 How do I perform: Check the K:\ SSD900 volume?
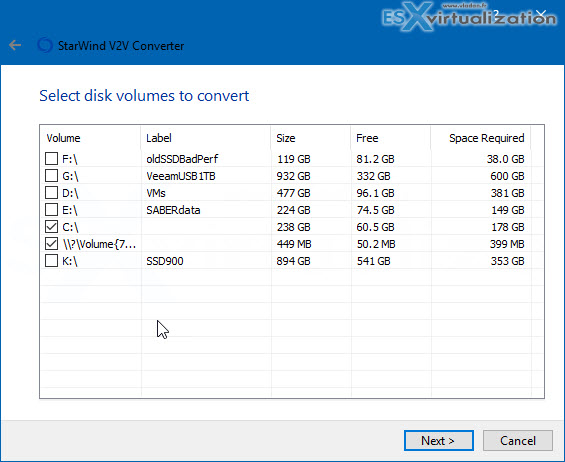coord(51,261)
